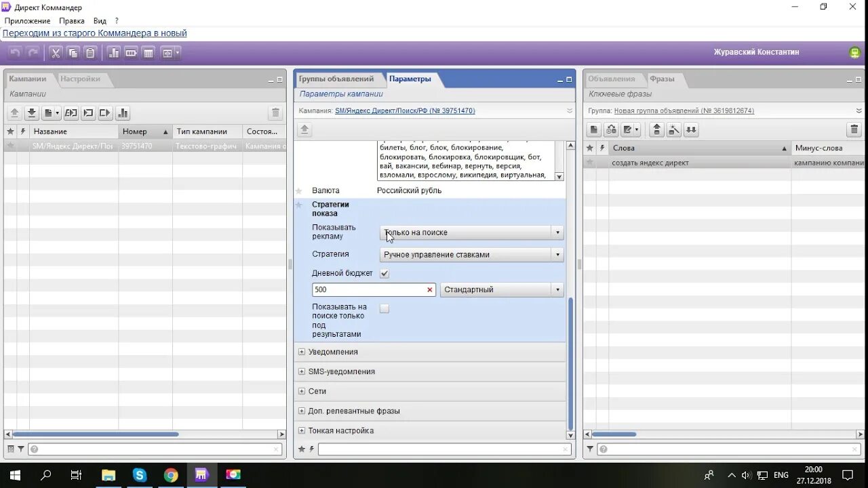Clear the 500 budget field with red X

[429, 289]
